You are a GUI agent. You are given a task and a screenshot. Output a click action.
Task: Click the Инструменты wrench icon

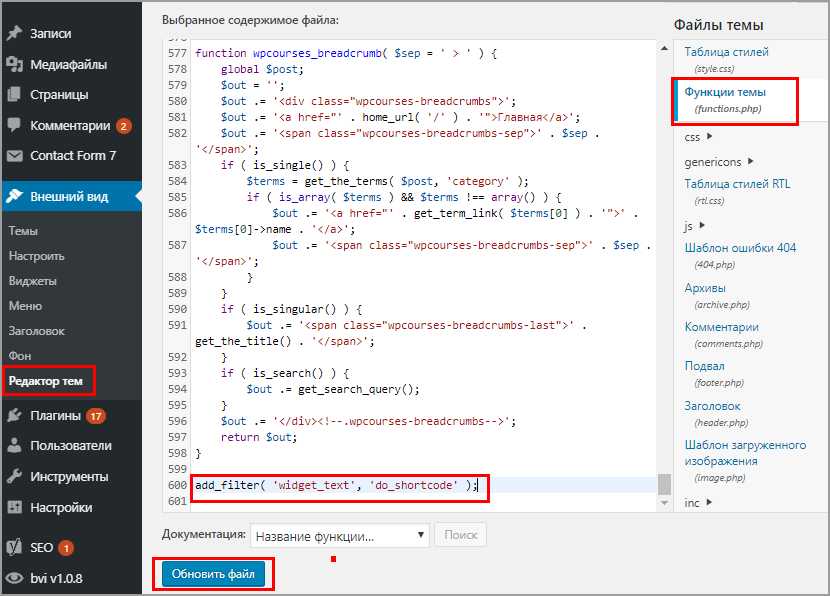tap(14, 477)
